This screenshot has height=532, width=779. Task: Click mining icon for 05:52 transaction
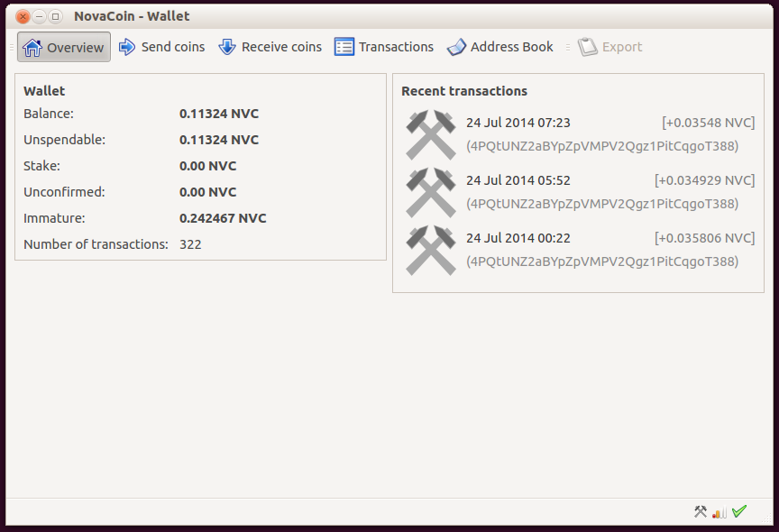pyautogui.click(x=431, y=192)
